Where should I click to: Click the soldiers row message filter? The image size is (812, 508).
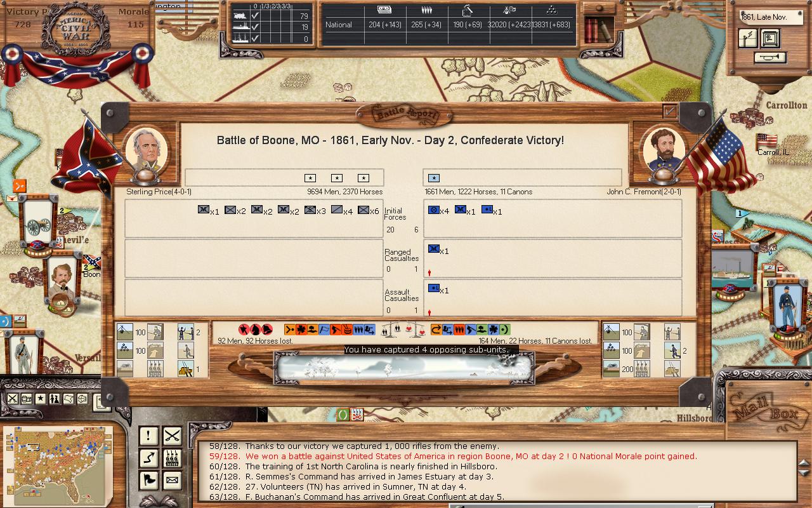[172, 458]
